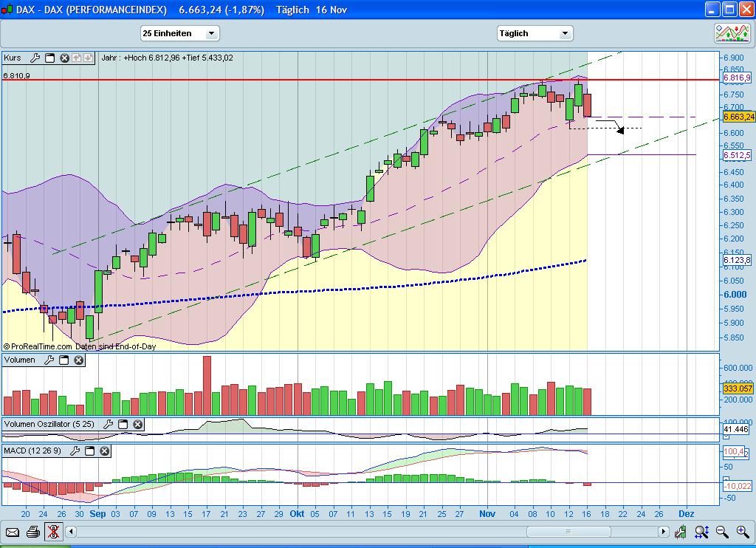This screenshot has height=548, width=756.
Task: Open the 25 Einheiten dropdown
Action: [180, 33]
